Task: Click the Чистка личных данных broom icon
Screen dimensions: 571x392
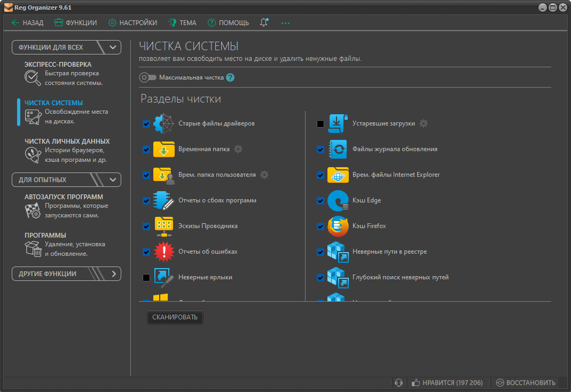Action: 33,155
